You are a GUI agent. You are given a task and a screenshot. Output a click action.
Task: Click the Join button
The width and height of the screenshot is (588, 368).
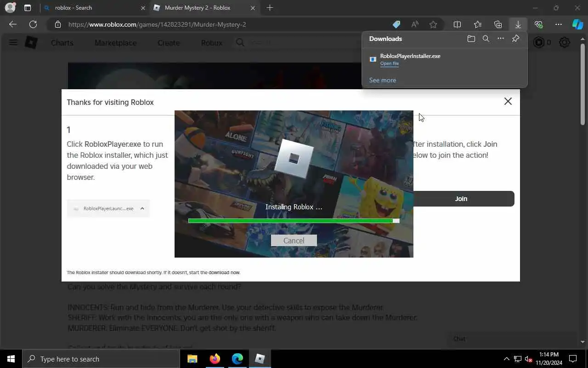pos(461,199)
